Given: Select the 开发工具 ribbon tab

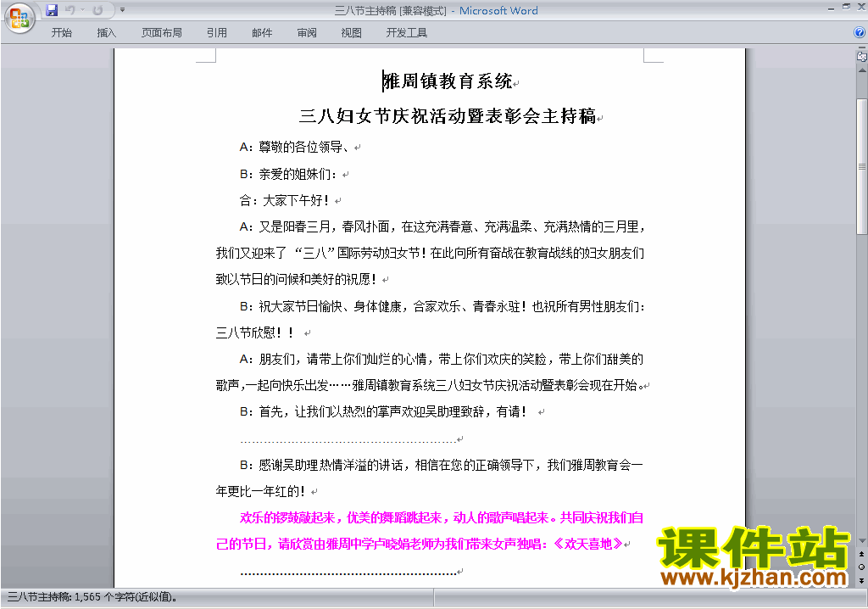Looking at the screenshot, I should coord(407,33).
